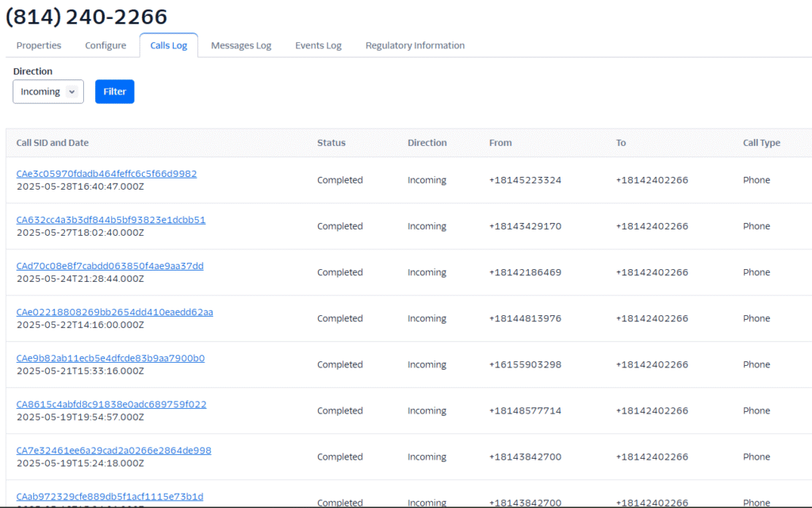Open call CA632cc4a3b3df844b5bf93823e1dcbb51
812x508 pixels.
[111, 220]
